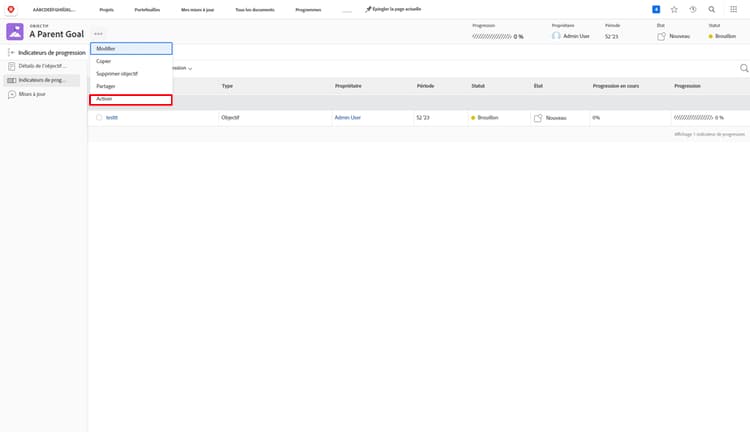This screenshot has height=432, width=750.
Task: Sort by Progression en cours column header
Action: 616,86
